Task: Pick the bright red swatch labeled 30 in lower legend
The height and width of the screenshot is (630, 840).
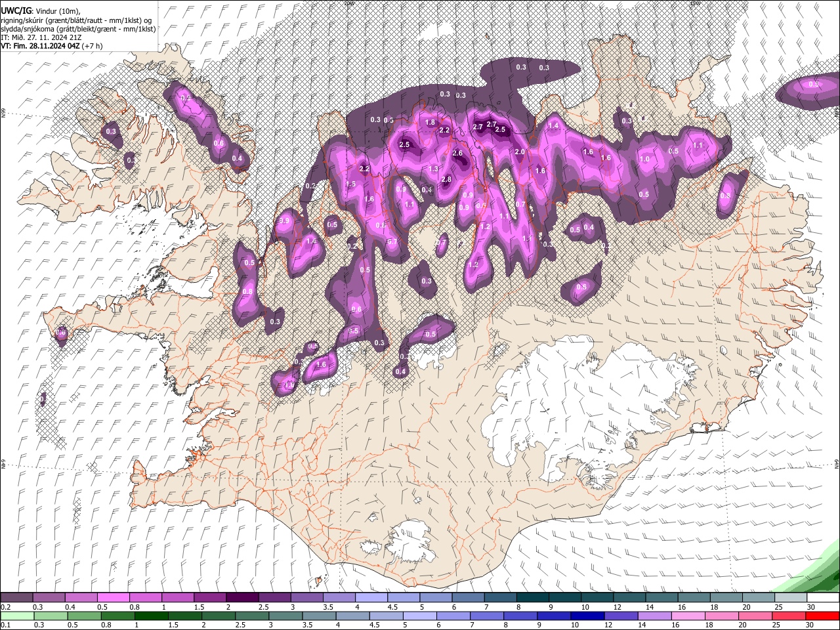Action: point(822,616)
